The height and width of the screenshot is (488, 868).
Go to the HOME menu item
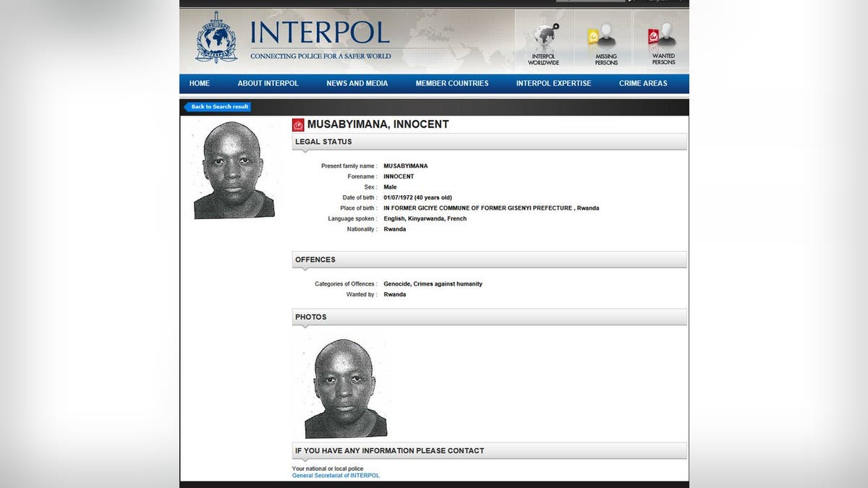coord(200,84)
